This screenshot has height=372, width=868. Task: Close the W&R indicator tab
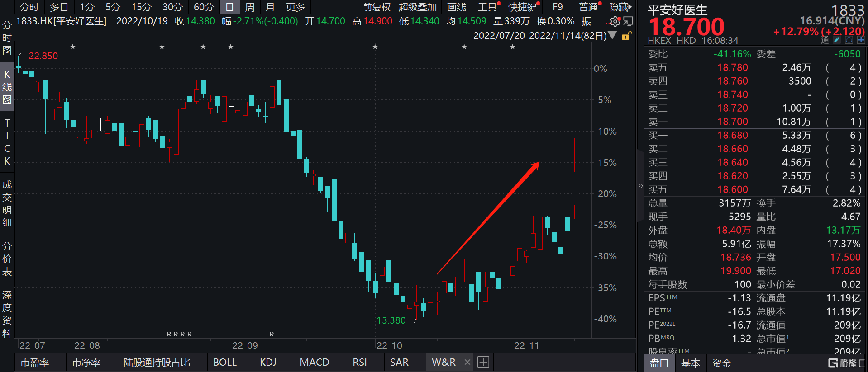point(467,362)
